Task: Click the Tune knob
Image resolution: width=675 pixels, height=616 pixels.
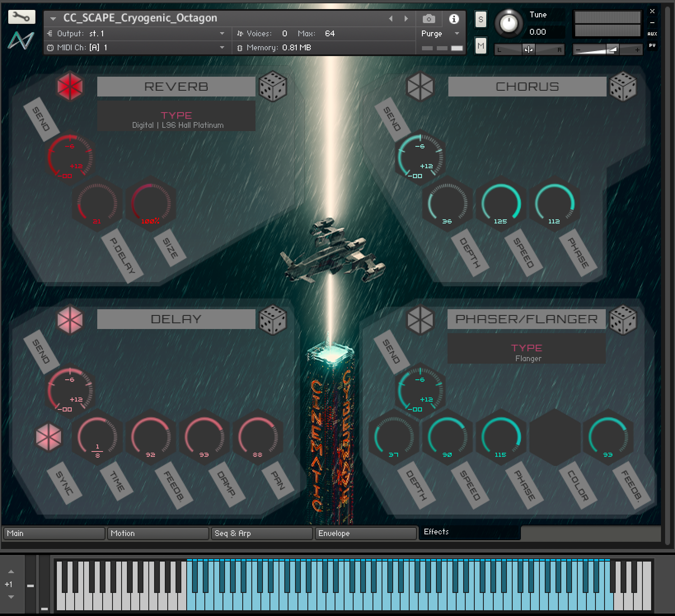Action: click(x=508, y=23)
